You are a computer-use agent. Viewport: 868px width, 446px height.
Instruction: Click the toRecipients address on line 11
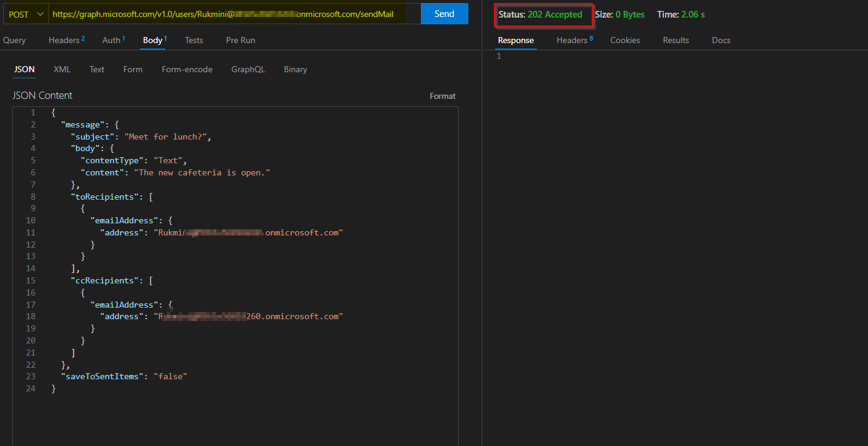coord(248,232)
